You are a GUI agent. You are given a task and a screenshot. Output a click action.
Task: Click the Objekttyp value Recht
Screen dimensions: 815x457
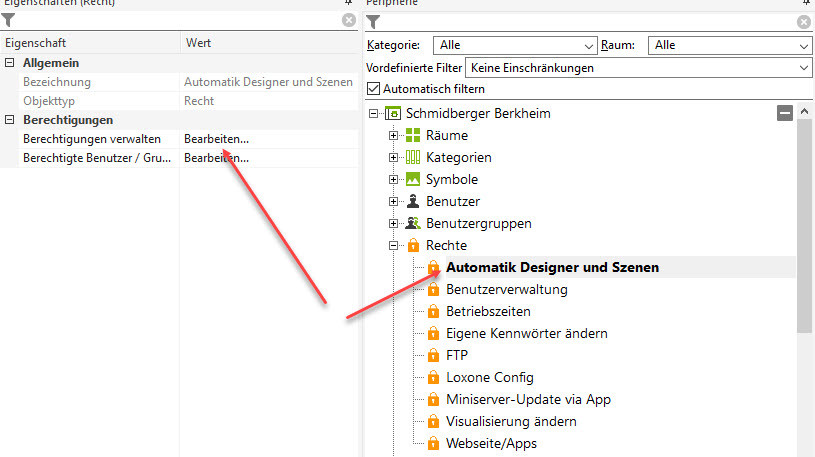pyautogui.click(x=199, y=101)
